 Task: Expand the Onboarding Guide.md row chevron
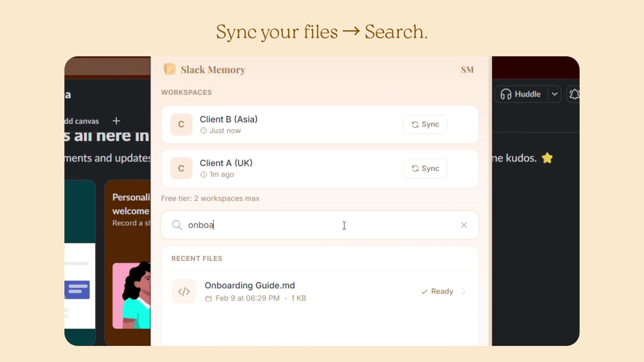pyautogui.click(x=464, y=291)
